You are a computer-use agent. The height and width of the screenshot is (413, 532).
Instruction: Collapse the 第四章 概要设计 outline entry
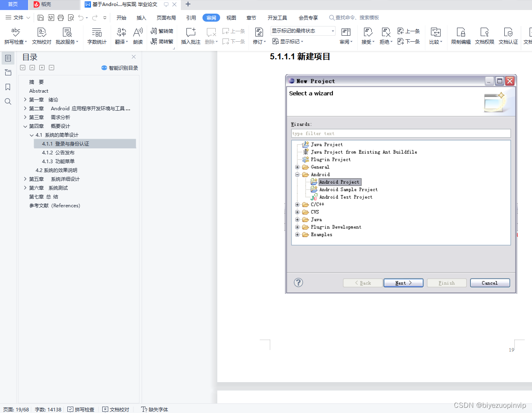pyautogui.click(x=25, y=126)
